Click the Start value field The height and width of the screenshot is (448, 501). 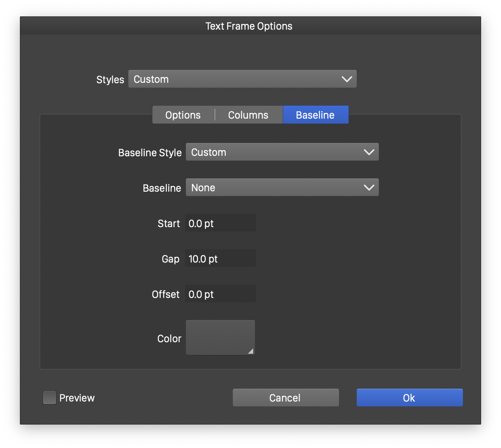tap(220, 224)
